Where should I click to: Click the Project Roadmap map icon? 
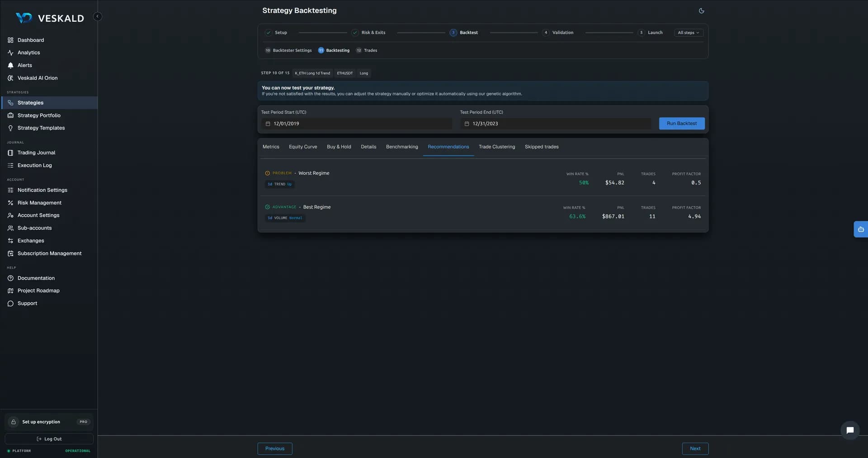[x=10, y=291]
